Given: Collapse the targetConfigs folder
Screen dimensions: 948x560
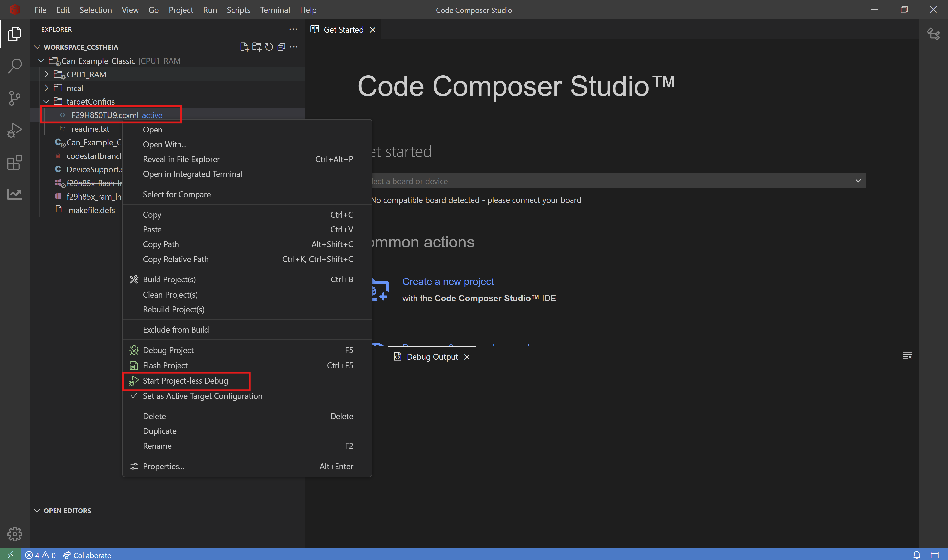Looking at the screenshot, I should click(46, 101).
